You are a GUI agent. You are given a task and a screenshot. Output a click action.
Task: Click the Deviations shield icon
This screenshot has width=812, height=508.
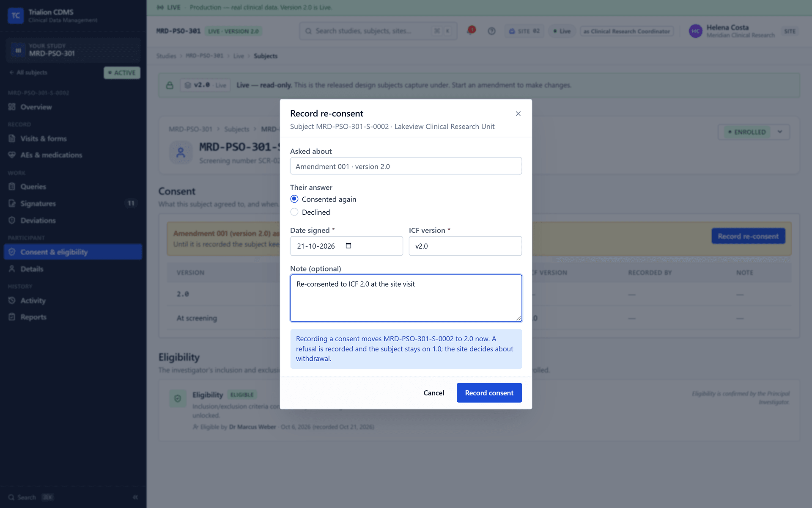pyautogui.click(x=12, y=220)
